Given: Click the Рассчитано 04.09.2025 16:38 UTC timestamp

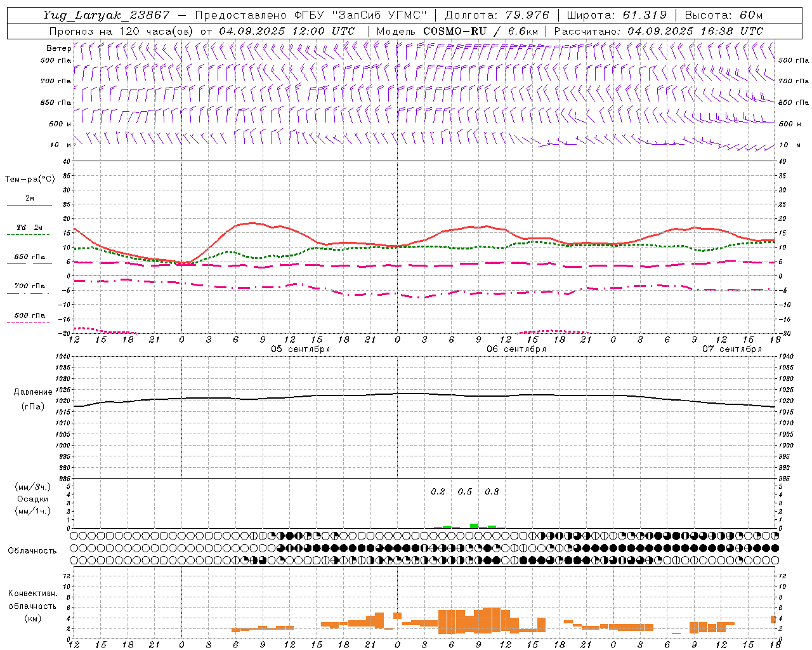Looking at the screenshot, I should tap(658, 31).
